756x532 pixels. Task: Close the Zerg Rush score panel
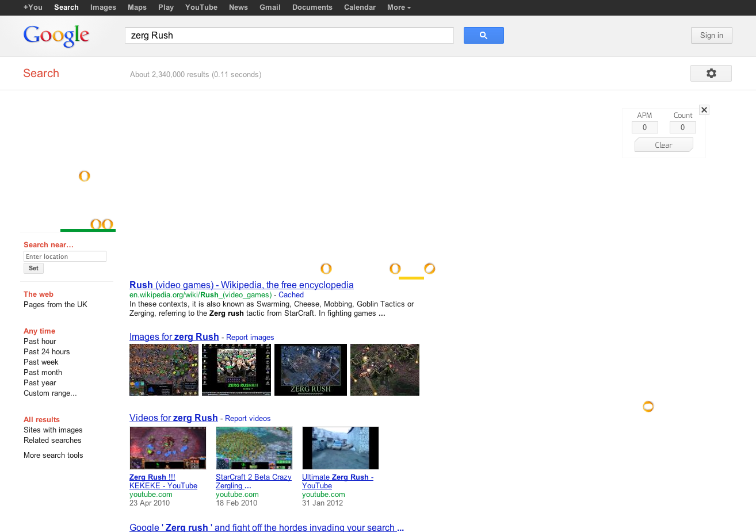[704, 110]
